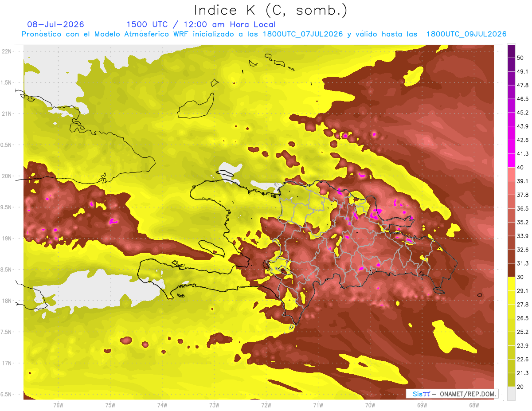Click the colorbar label '30'
Viewport: 532px width, 411px height.
(x=521, y=277)
